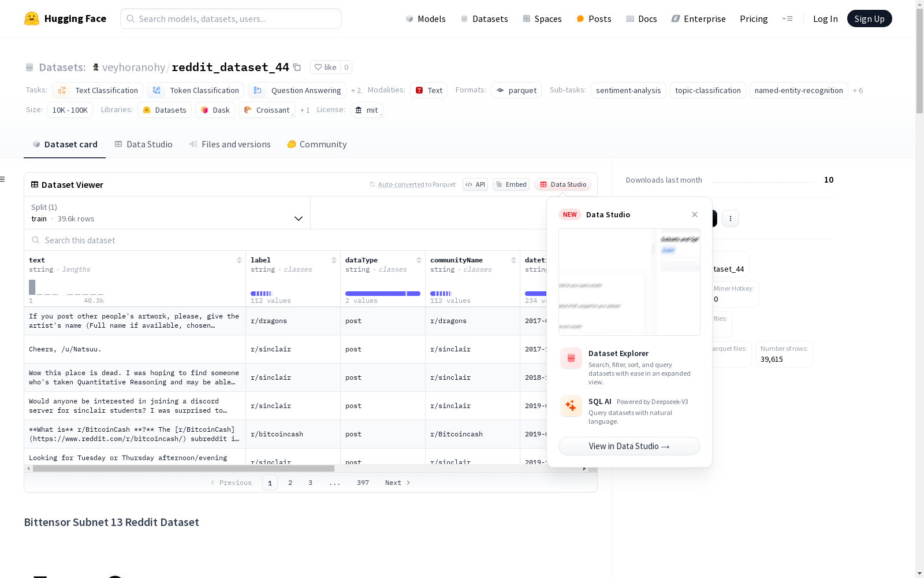Expand the +6 more sub-tasks
Viewport: 924px width, 578px height.
(858, 90)
